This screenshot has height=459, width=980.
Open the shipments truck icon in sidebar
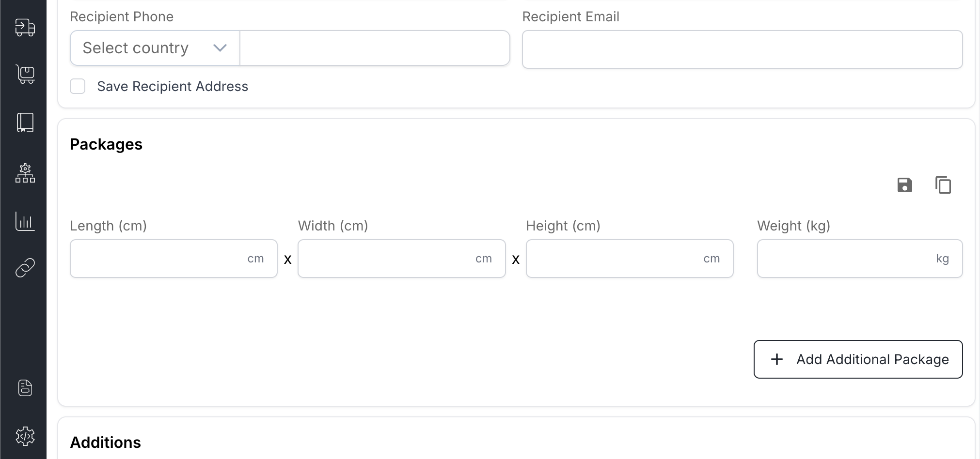pos(25,28)
